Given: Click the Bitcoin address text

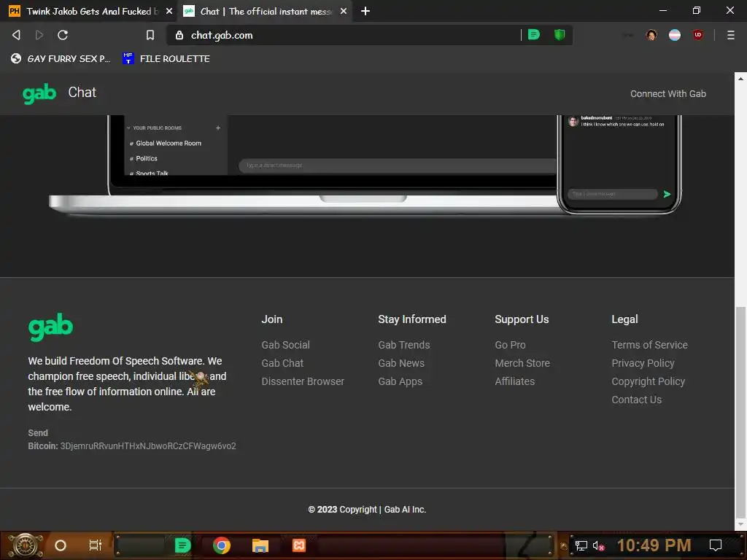Looking at the screenshot, I should coord(148,446).
